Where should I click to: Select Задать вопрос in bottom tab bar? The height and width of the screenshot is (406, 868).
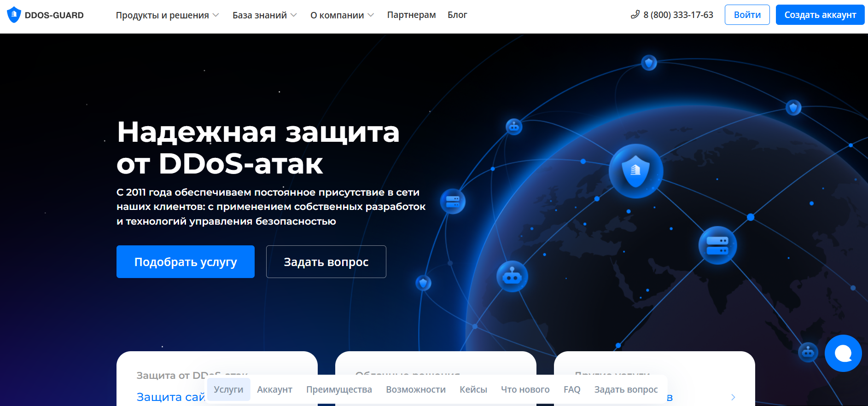coord(626,389)
